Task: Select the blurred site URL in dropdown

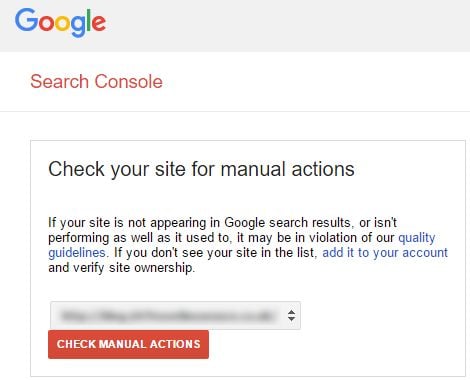Action: (x=167, y=316)
